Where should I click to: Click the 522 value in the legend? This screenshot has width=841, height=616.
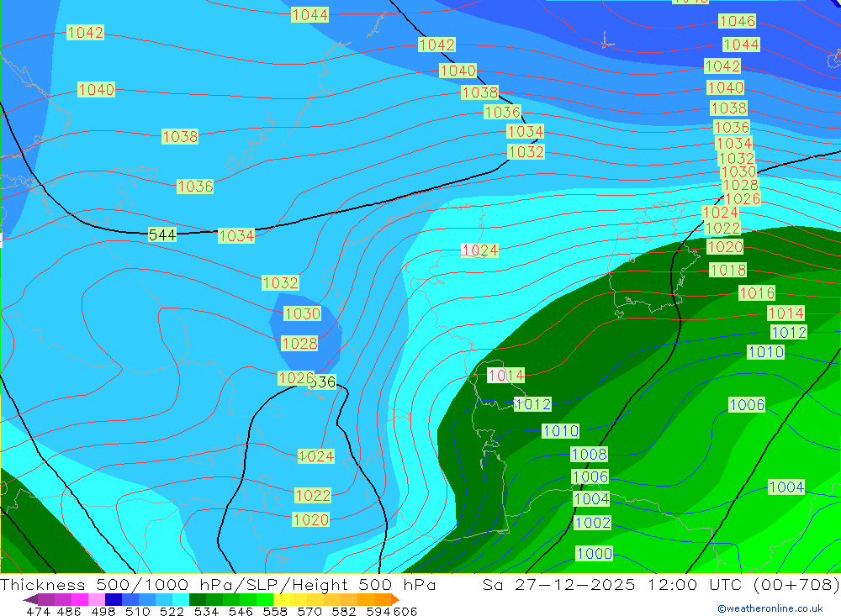click(172, 611)
